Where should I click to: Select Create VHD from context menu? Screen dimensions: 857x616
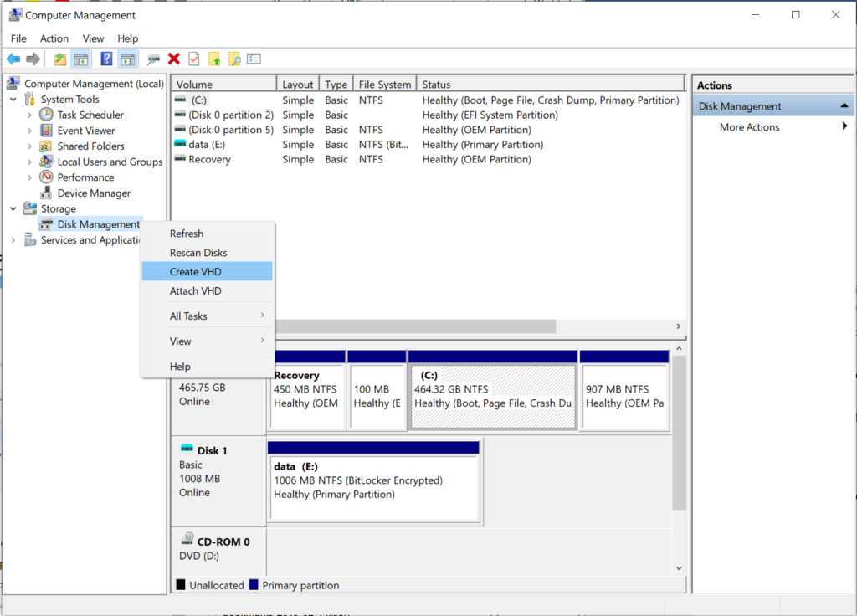[196, 272]
